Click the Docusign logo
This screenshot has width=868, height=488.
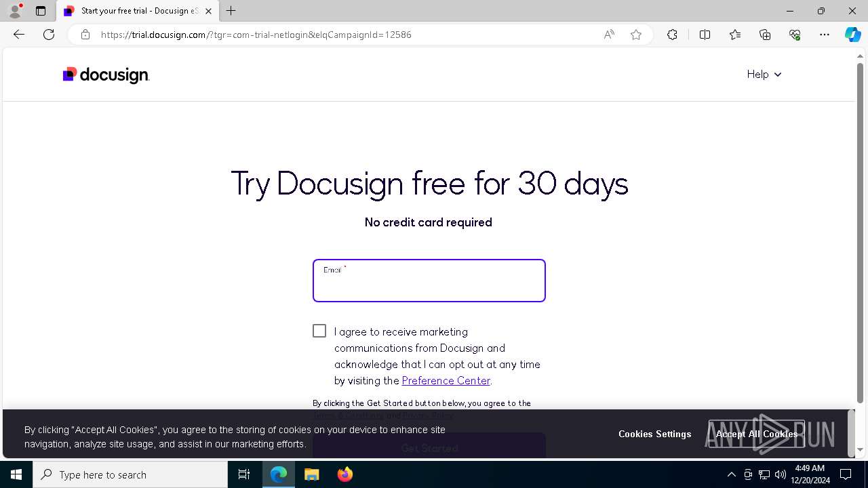coord(106,75)
